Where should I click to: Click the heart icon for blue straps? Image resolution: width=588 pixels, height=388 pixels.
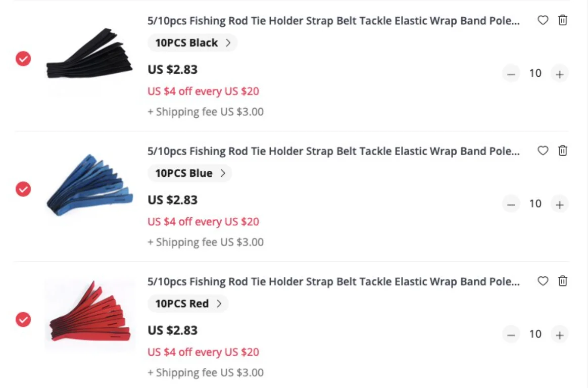pyautogui.click(x=543, y=151)
